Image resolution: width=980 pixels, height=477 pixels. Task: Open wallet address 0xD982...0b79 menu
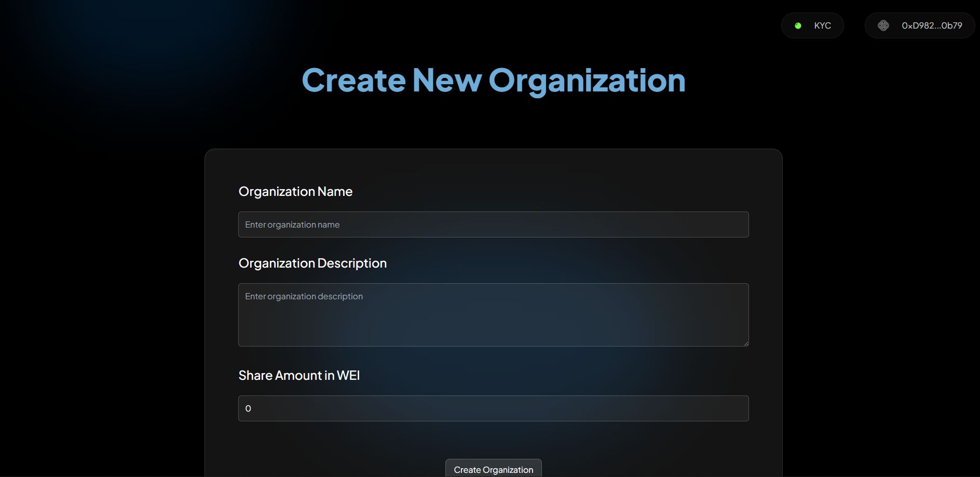[x=920, y=25]
